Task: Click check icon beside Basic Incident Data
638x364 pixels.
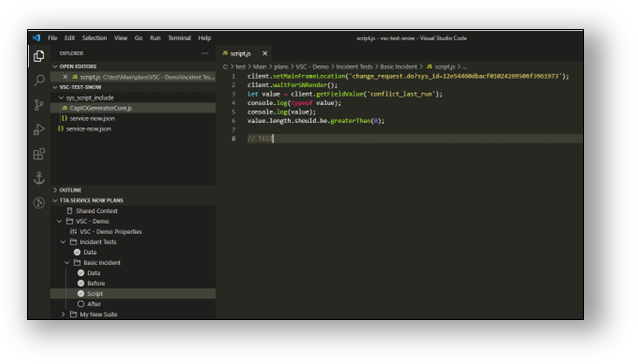Action: [x=81, y=273]
